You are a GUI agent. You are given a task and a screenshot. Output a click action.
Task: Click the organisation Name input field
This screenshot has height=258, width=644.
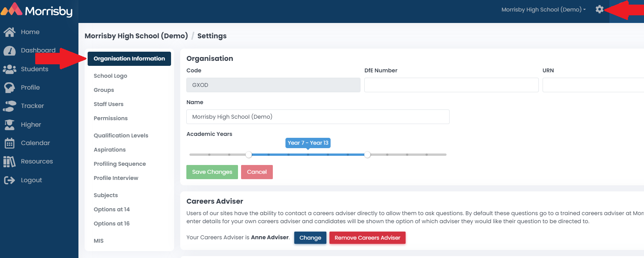(x=318, y=117)
